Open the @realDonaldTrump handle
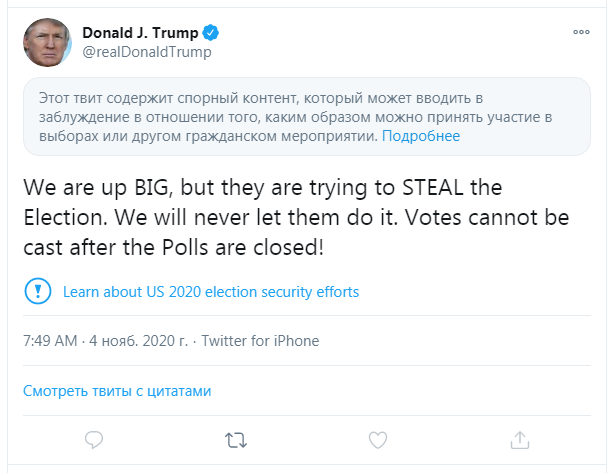The height and width of the screenshot is (473, 613). point(147,51)
